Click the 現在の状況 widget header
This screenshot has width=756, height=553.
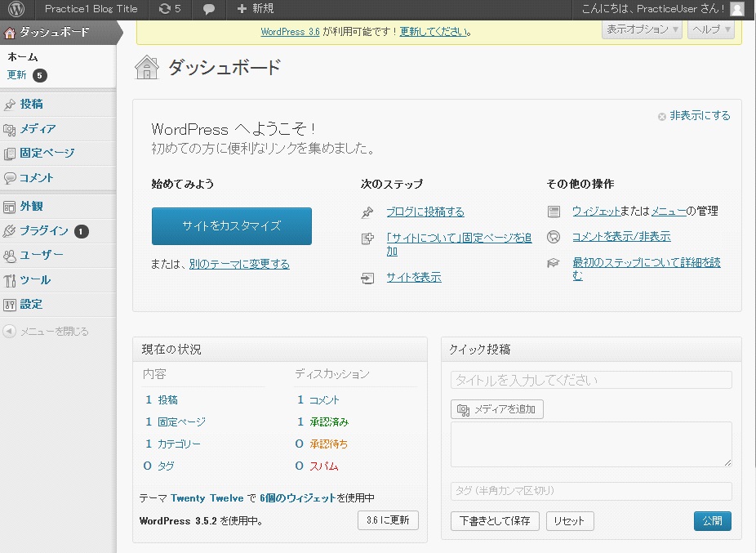coord(280,350)
